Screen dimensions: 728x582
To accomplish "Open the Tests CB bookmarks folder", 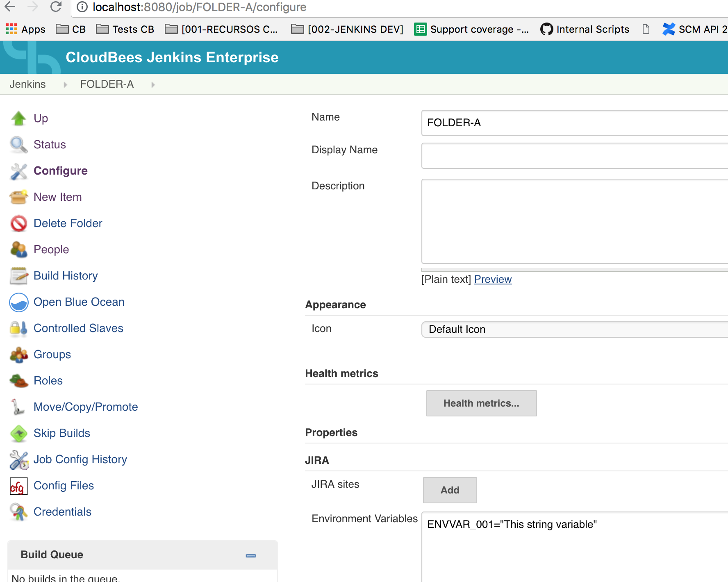I will click(x=125, y=30).
